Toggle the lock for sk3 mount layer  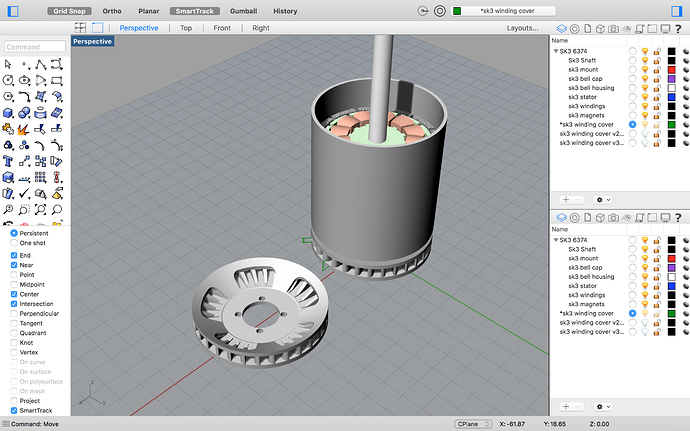coord(656,70)
